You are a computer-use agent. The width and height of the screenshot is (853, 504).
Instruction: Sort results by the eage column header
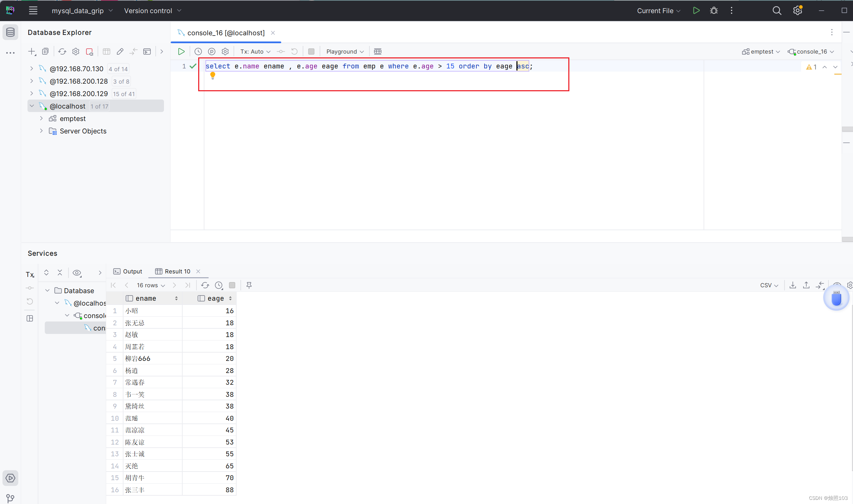215,298
